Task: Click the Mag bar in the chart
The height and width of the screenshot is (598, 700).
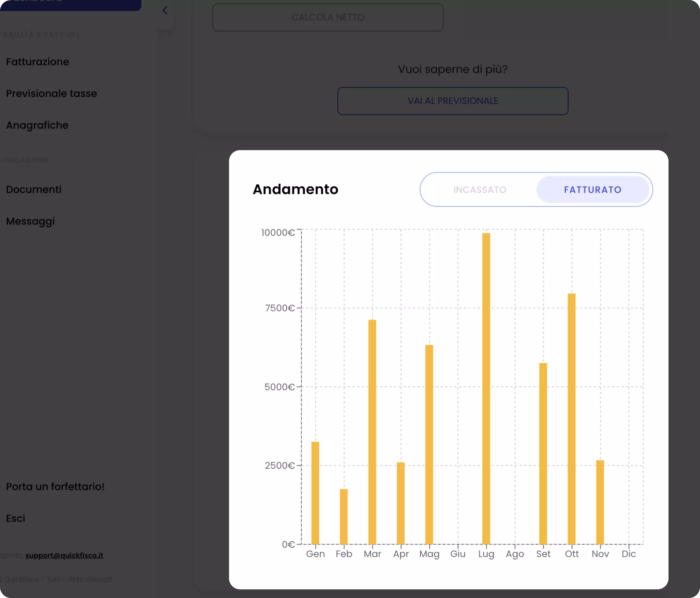Action: click(429, 444)
